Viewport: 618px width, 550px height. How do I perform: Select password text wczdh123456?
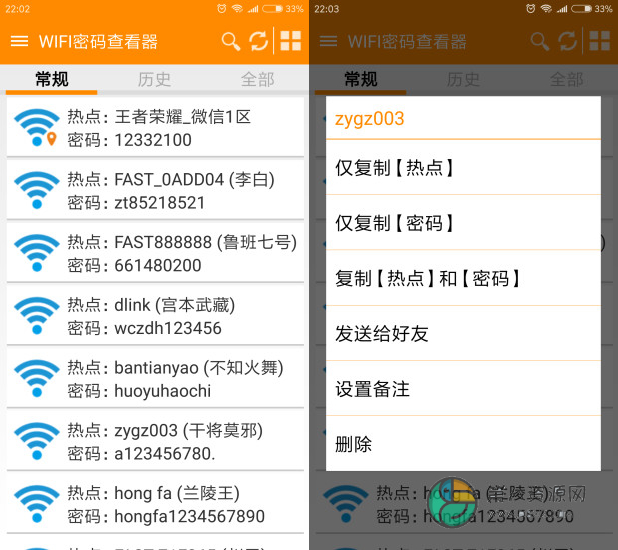168,328
